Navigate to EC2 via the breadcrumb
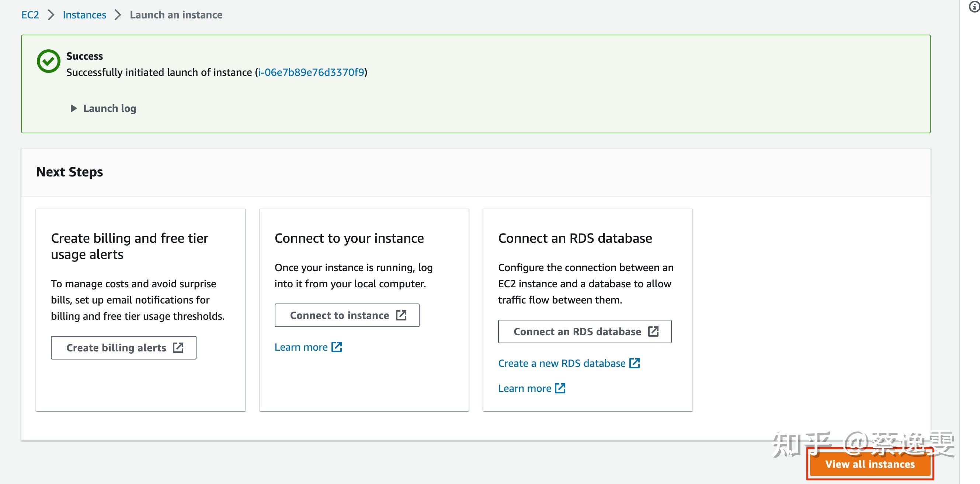This screenshot has height=484, width=980. [x=30, y=14]
